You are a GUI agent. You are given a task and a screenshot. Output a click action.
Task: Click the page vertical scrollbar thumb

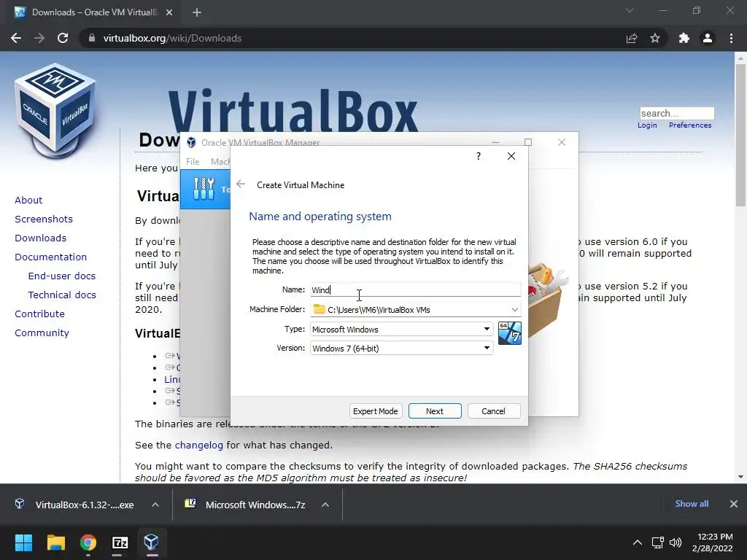pyautogui.click(x=740, y=134)
